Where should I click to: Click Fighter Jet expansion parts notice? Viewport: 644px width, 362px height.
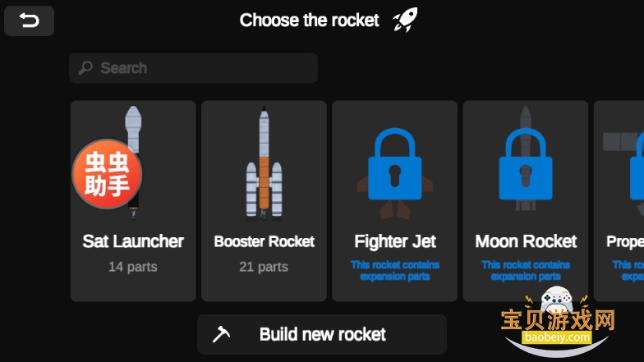click(x=395, y=270)
